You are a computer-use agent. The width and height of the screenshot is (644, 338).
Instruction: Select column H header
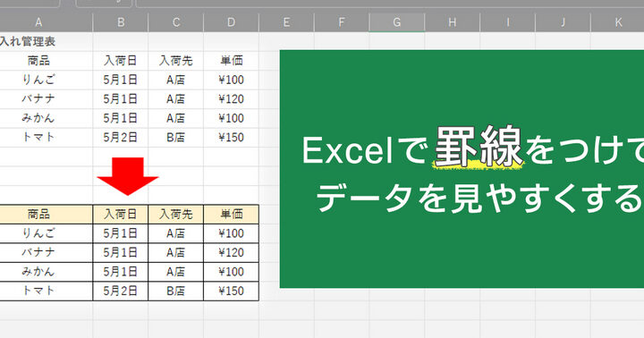coord(453,22)
